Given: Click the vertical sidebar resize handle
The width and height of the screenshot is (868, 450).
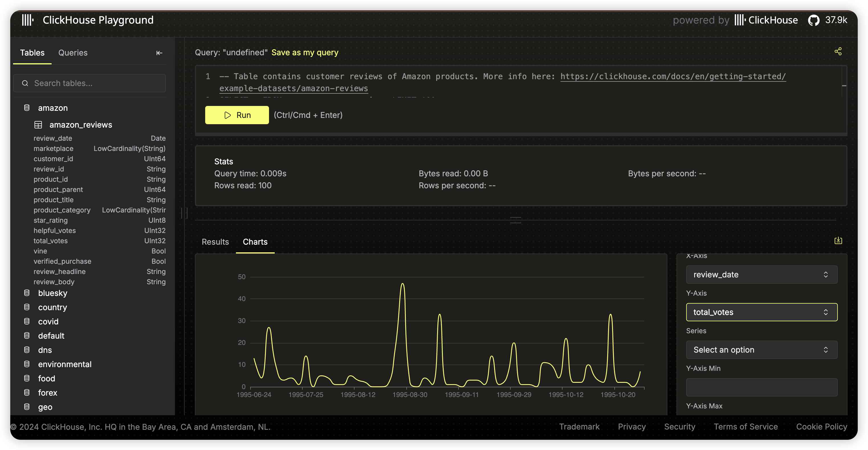Looking at the screenshot, I should tap(184, 213).
